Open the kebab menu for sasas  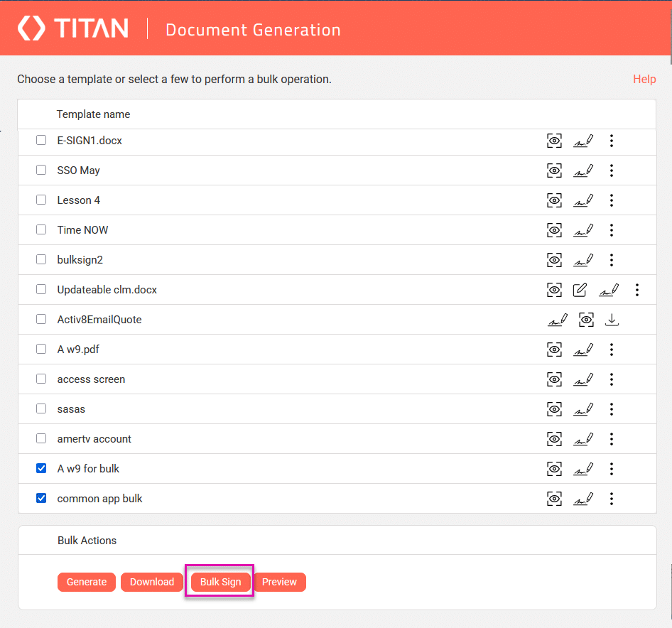click(x=612, y=408)
